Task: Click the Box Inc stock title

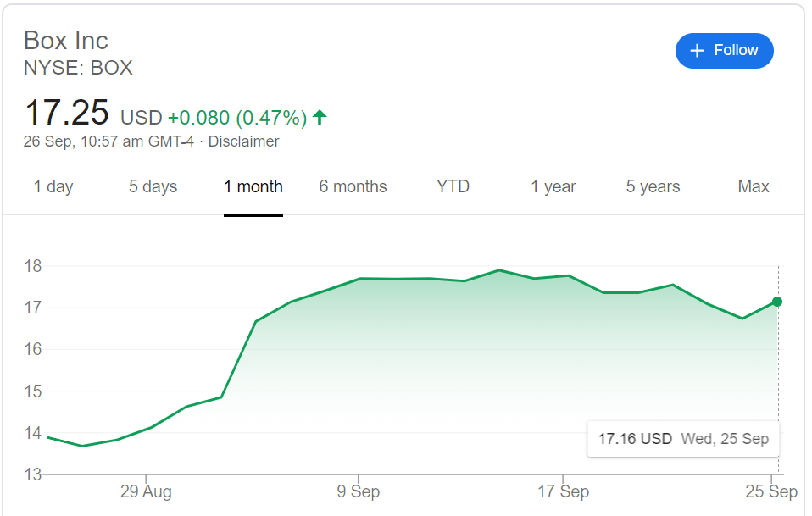Action: (x=65, y=40)
